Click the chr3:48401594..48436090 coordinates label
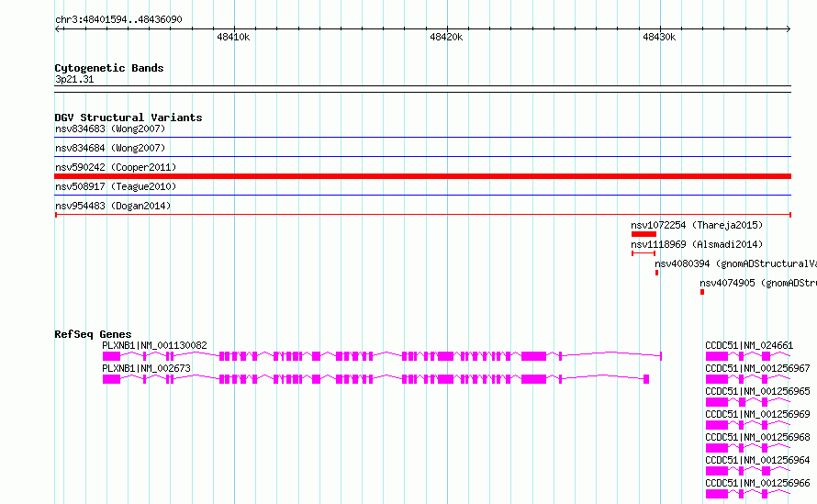The width and height of the screenshot is (817, 504). coord(118,20)
